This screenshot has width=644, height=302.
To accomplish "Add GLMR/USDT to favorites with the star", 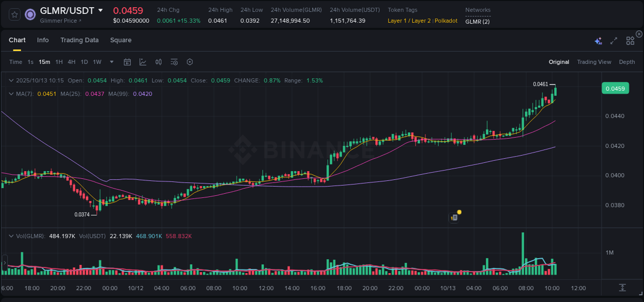I will click(14, 14).
